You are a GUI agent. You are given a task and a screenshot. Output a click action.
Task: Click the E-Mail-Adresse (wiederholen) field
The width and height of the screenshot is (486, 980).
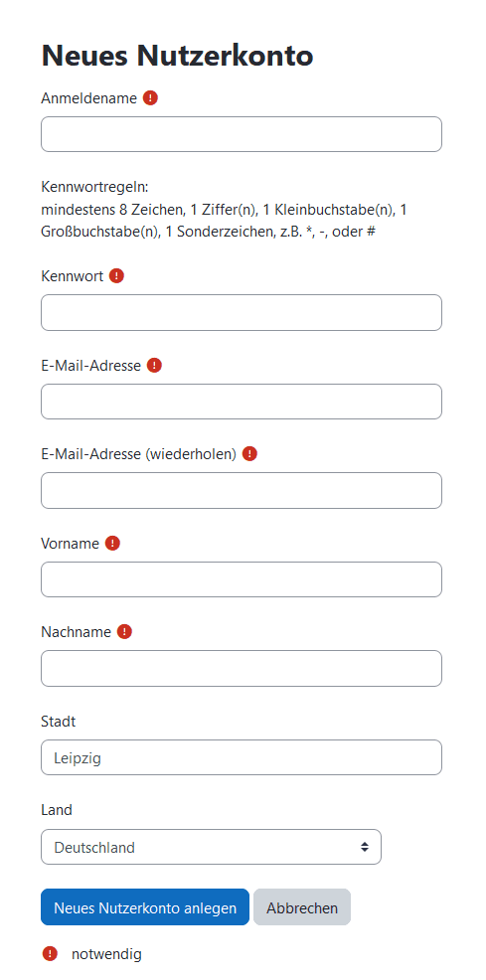coord(242,490)
